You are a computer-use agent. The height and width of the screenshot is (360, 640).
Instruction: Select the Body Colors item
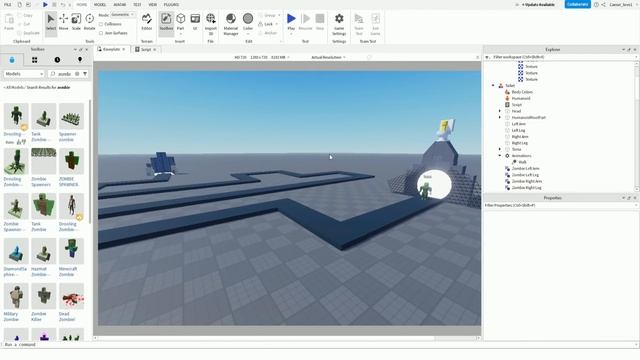point(522,92)
